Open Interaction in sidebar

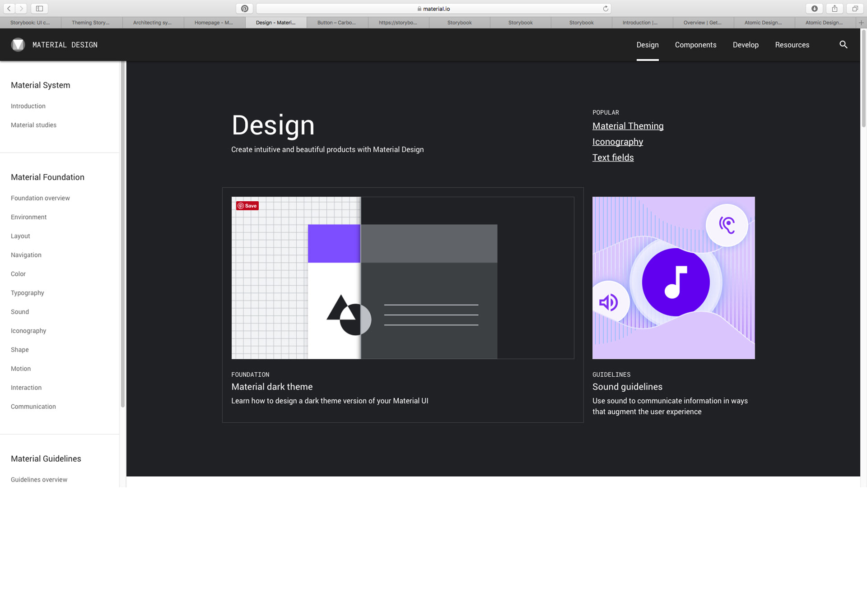(26, 388)
